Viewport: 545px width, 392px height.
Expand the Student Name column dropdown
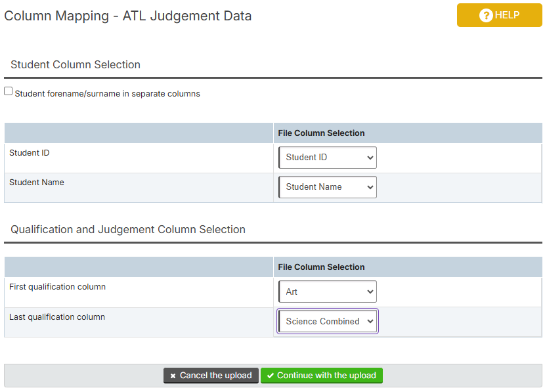(328, 187)
